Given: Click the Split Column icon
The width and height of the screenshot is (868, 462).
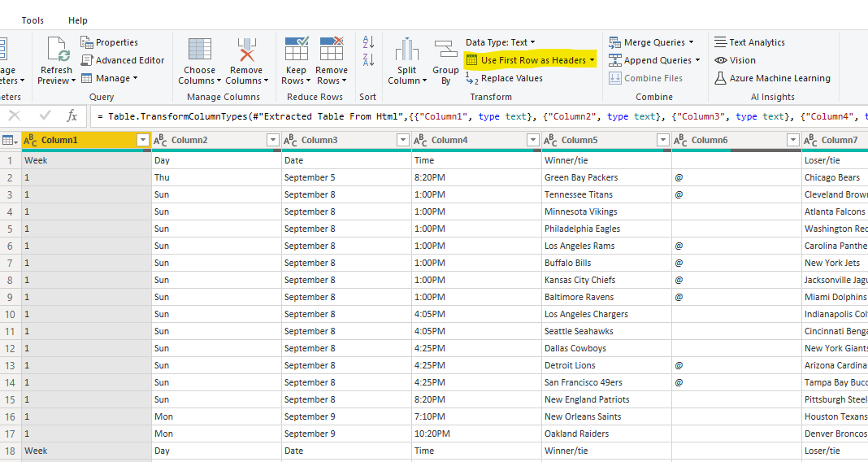Looking at the screenshot, I should [407, 50].
